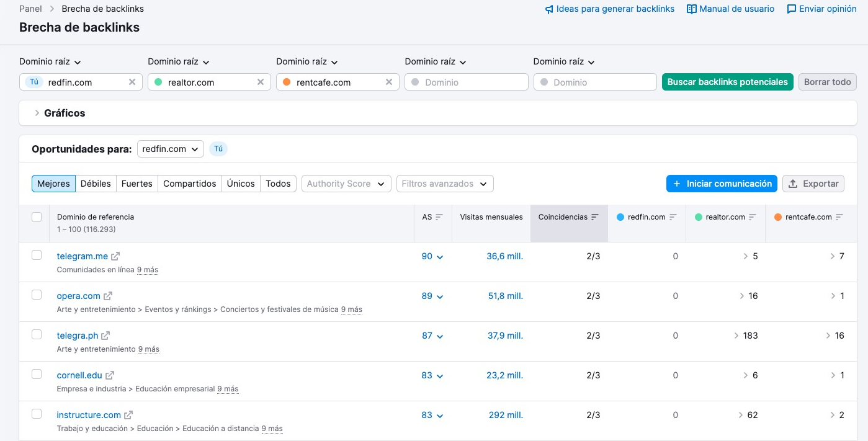Open the cornell.edu domain link
Screen dimensions: 868x441
(x=79, y=375)
